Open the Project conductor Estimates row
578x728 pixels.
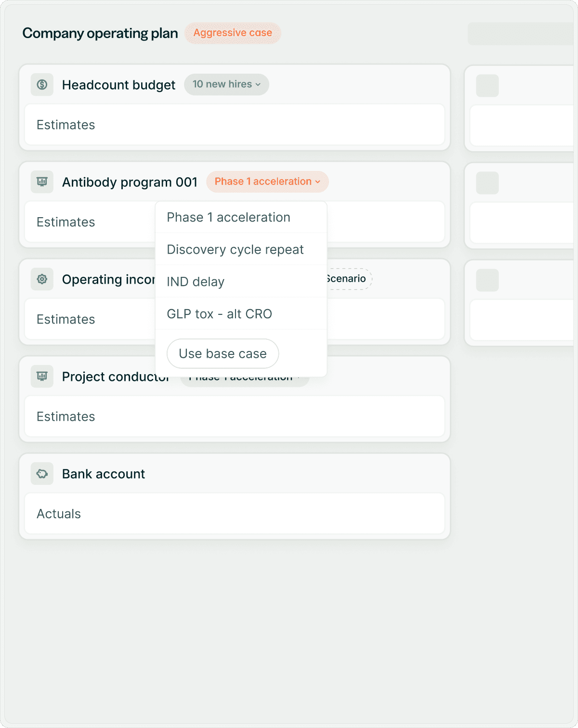point(235,416)
